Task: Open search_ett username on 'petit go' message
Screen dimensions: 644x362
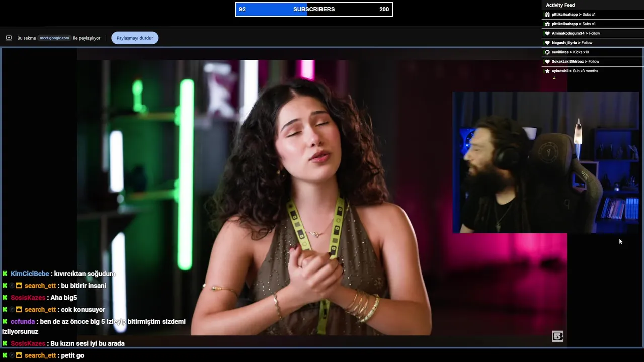Action: coord(40,355)
